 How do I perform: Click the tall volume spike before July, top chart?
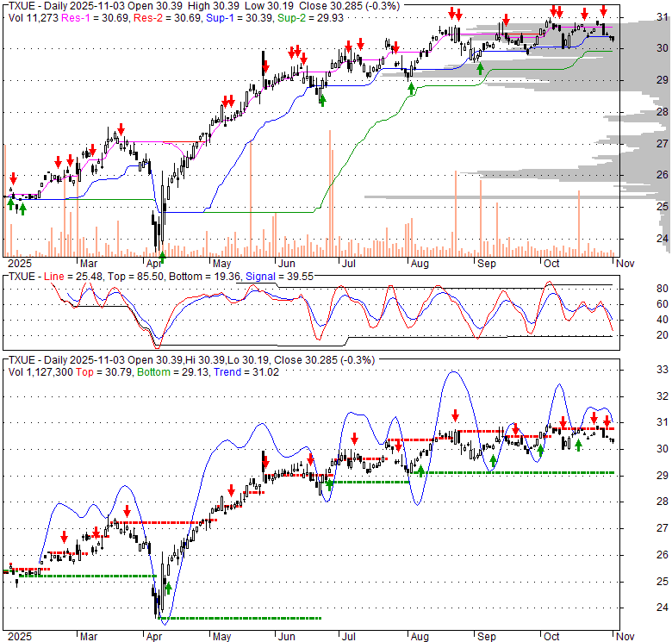[x=330, y=193]
